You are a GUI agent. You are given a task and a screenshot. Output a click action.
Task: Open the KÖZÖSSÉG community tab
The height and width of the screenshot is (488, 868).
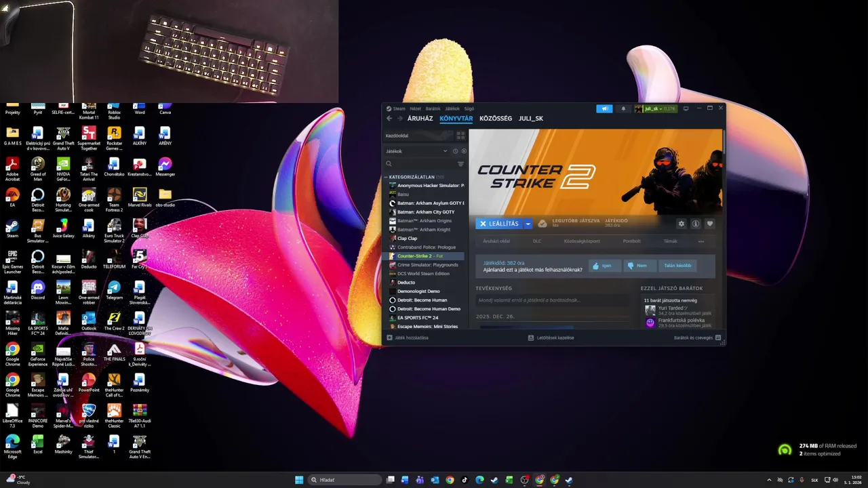click(x=496, y=119)
